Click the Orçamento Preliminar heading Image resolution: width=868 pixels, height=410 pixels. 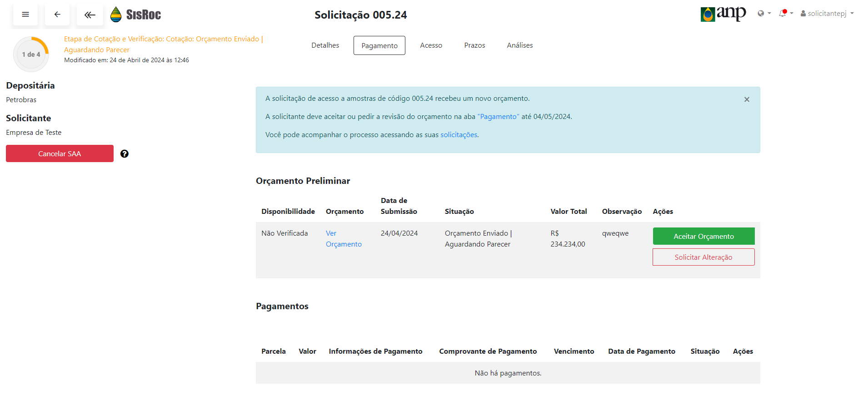click(x=303, y=181)
